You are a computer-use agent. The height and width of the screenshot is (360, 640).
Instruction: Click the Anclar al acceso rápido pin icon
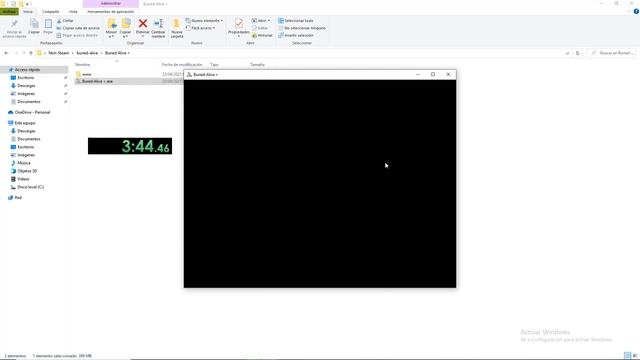click(14, 24)
